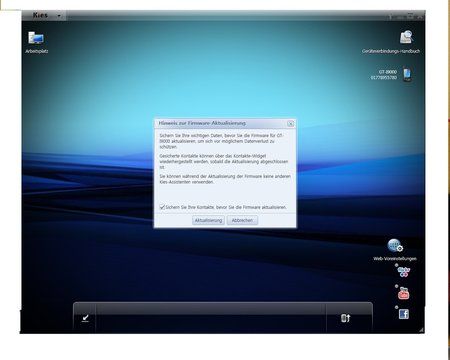Click the Abbrechen button
The image size is (450, 360).
[x=242, y=220]
